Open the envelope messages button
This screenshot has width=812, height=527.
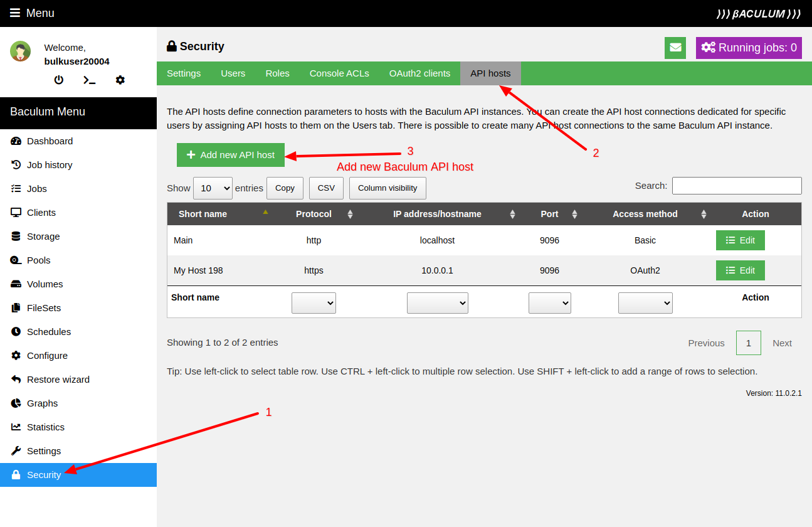tap(675, 48)
